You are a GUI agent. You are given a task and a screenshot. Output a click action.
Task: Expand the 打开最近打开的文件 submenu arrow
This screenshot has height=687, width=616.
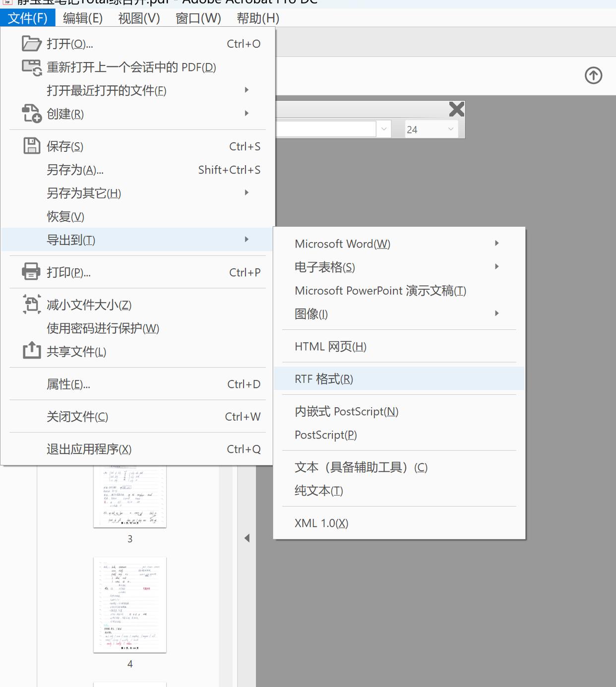(246, 90)
